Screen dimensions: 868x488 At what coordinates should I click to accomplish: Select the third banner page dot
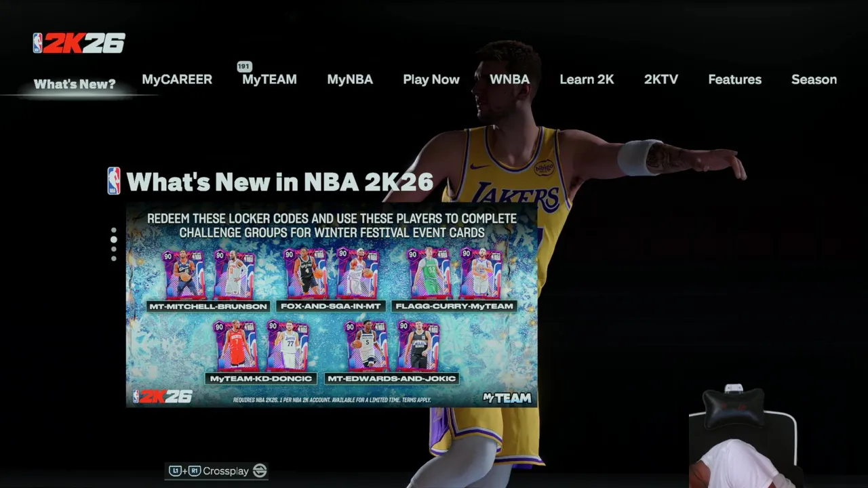(x=113, y=249)
